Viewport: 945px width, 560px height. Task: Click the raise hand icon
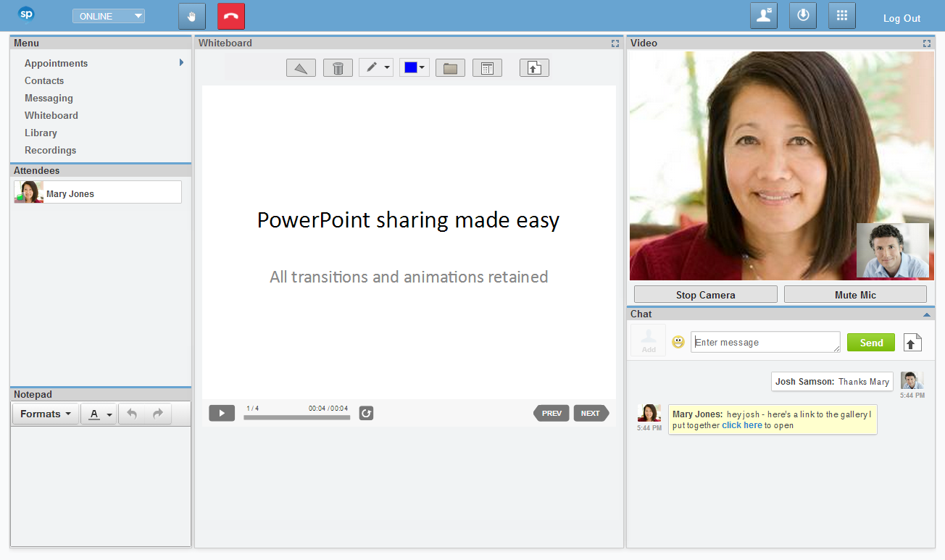[x=192, y=16]
